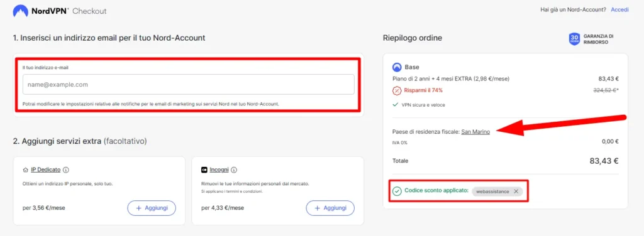Click the home icon beside IP Dedicato
This screenshot has width=644, height=236.
pos(25,169)
